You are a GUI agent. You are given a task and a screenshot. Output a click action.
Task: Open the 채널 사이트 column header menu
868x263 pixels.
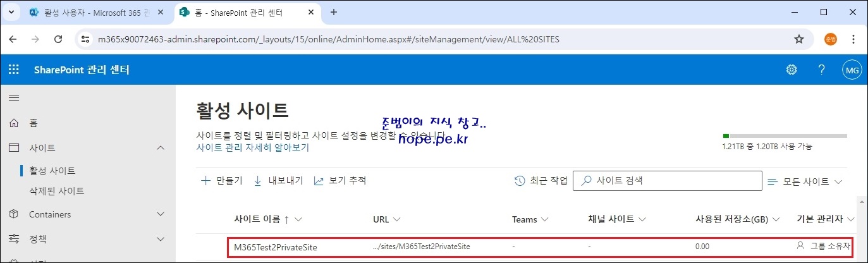[x=642, y=220]
